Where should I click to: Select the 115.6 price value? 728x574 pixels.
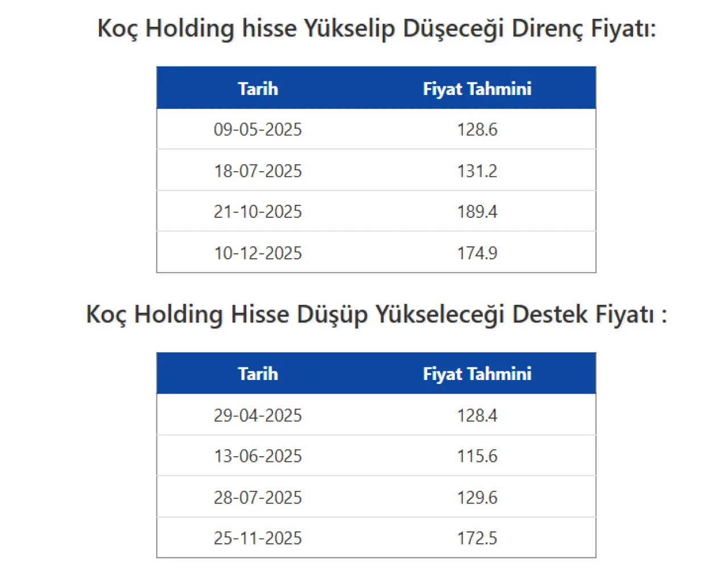(x=477, y=456)
